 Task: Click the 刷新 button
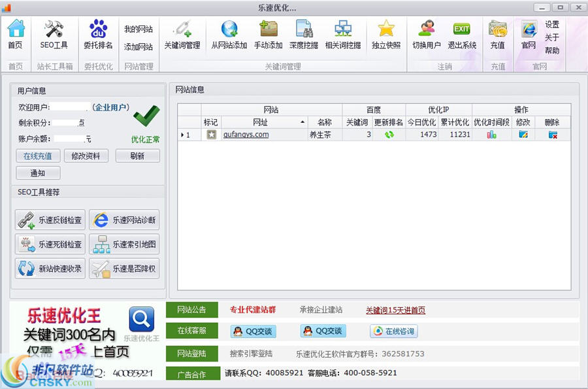138,156
